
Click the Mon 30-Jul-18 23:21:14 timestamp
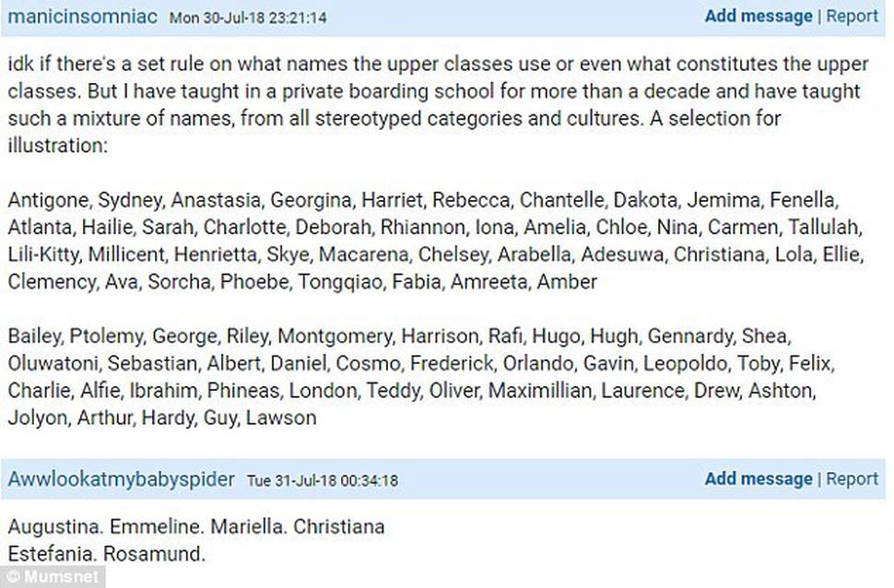tap(246, 18)
